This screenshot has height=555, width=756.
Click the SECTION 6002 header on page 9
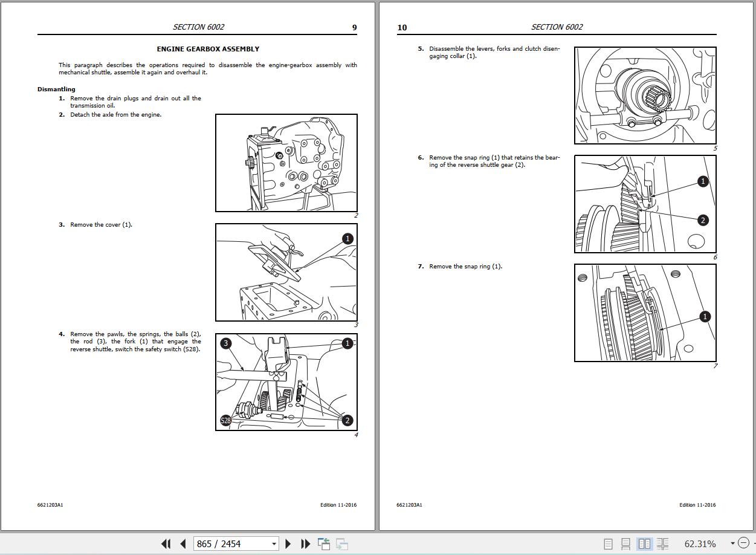click(198, 27)
